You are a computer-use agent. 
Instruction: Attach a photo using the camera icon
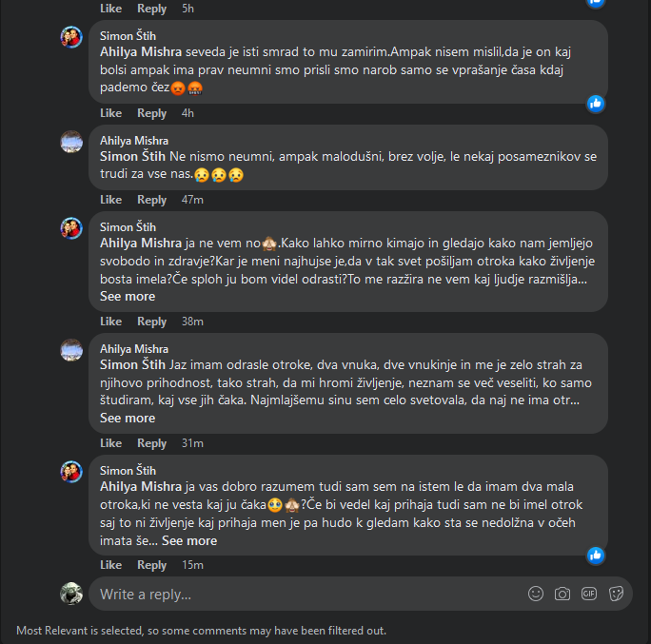tap(562, 594)
